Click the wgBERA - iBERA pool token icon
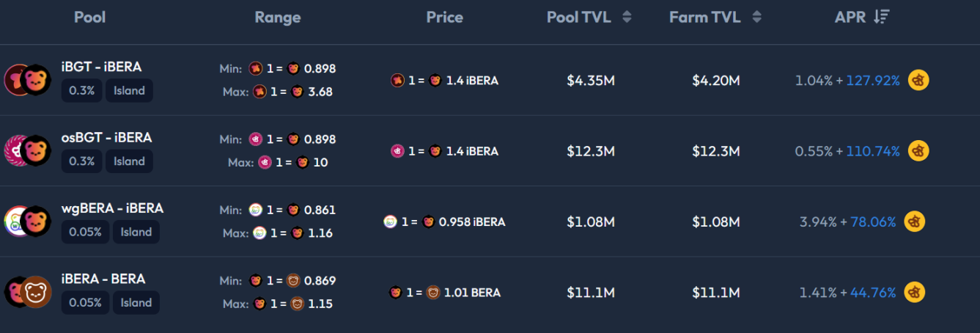 26,221
